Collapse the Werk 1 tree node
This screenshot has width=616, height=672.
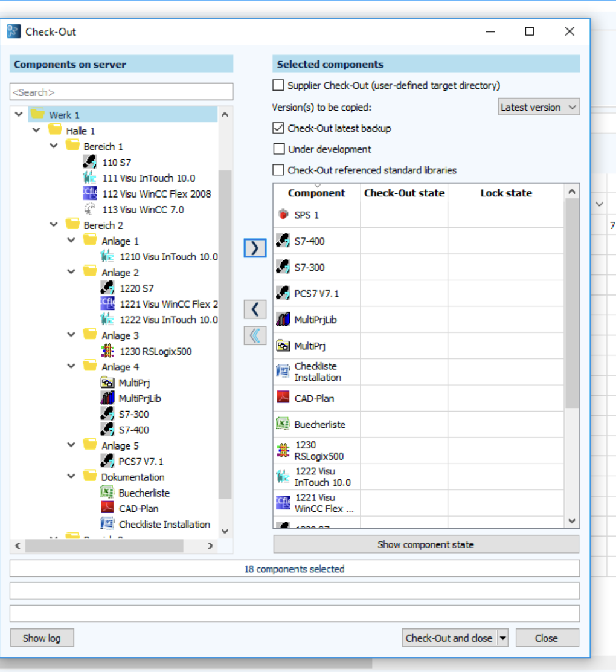pos(19,114)
